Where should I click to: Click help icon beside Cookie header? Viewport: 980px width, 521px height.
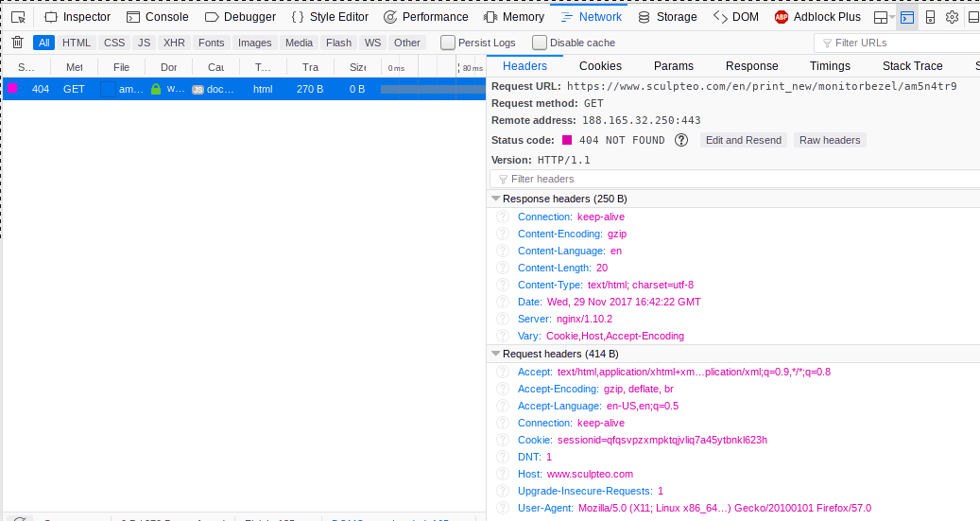pyautogui.click(x=503, y=440)
